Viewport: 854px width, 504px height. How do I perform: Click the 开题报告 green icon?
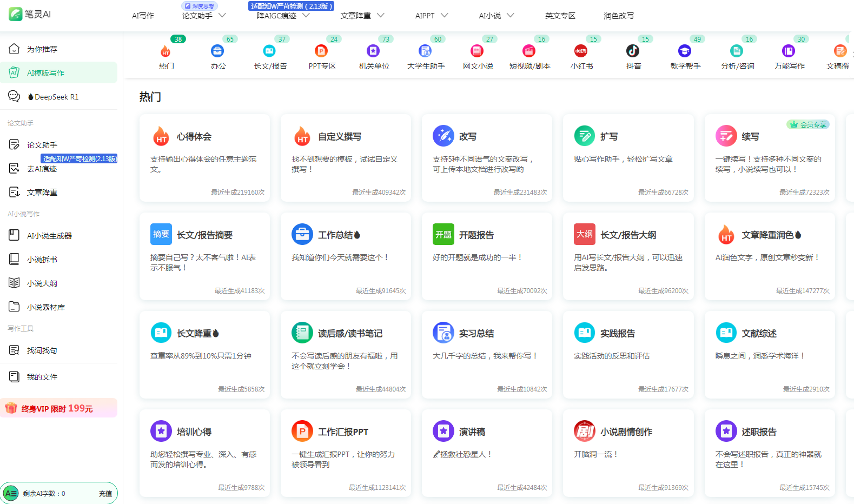(443, 234)
